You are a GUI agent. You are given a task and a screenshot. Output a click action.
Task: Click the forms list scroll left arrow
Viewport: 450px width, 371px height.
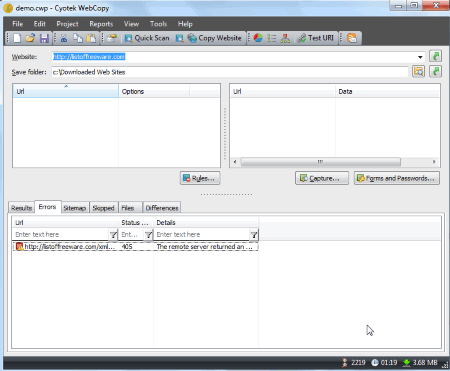click(x=235, y=162)
